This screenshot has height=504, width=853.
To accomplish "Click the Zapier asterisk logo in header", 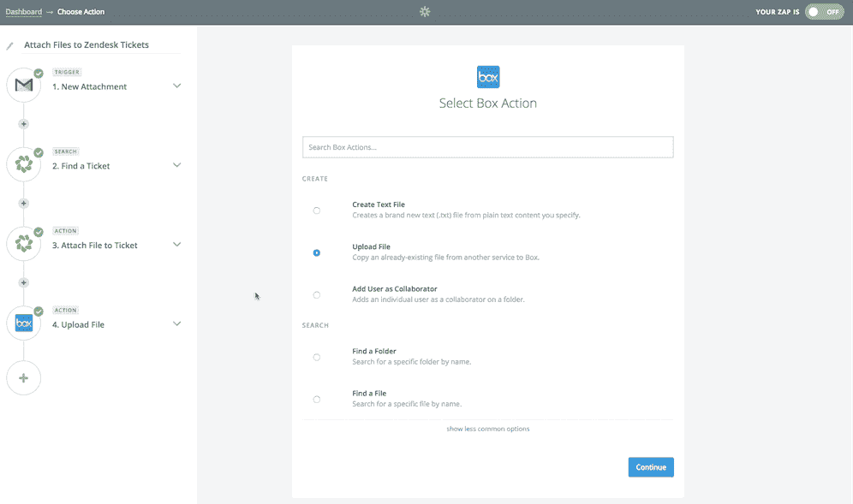I will pyautogui.click(x=425, y=11).
